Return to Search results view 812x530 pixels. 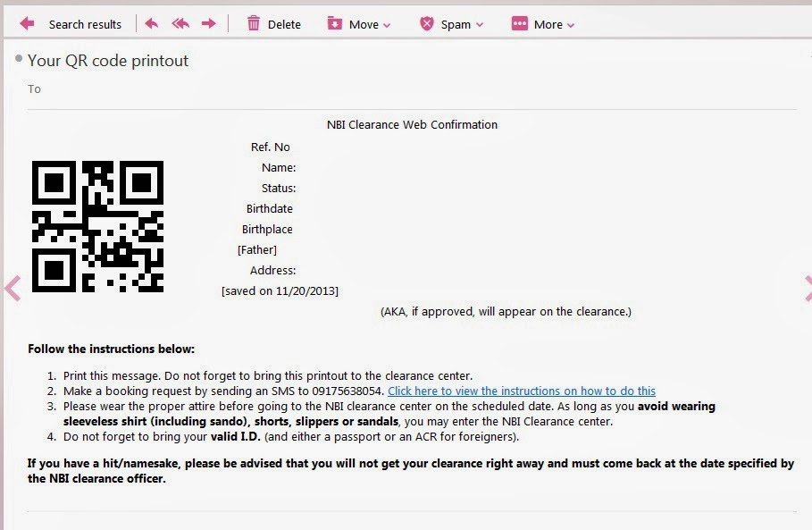coord(85,23)
